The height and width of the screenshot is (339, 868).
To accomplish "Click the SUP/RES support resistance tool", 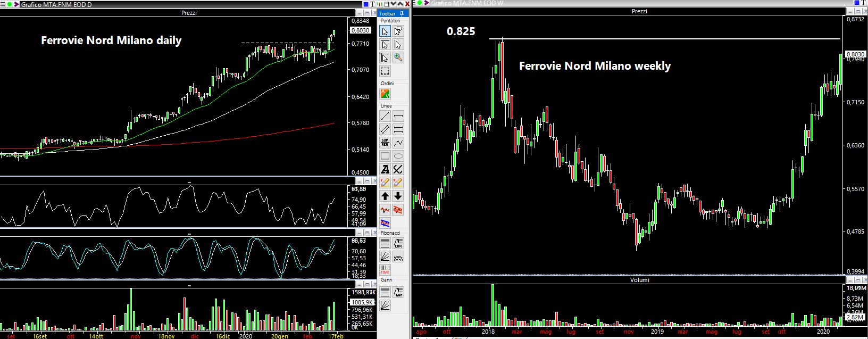I will pos(385,143).
